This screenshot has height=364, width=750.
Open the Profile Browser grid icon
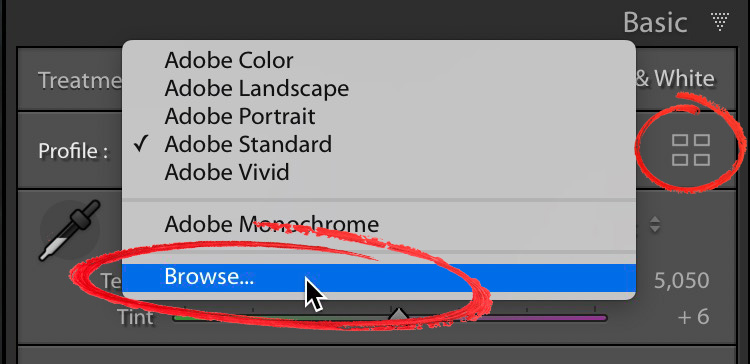pos(691,150)
